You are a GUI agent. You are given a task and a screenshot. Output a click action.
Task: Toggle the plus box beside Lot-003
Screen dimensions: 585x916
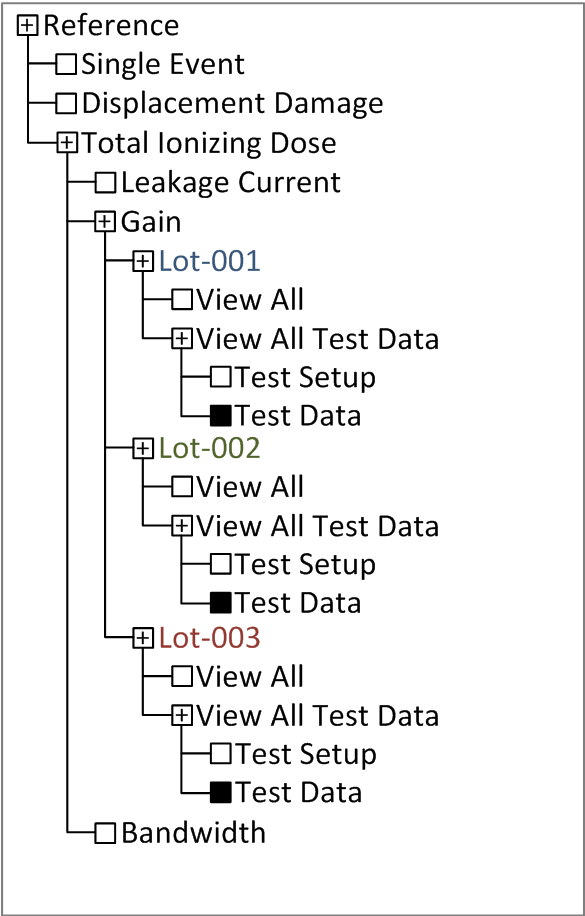143,638
